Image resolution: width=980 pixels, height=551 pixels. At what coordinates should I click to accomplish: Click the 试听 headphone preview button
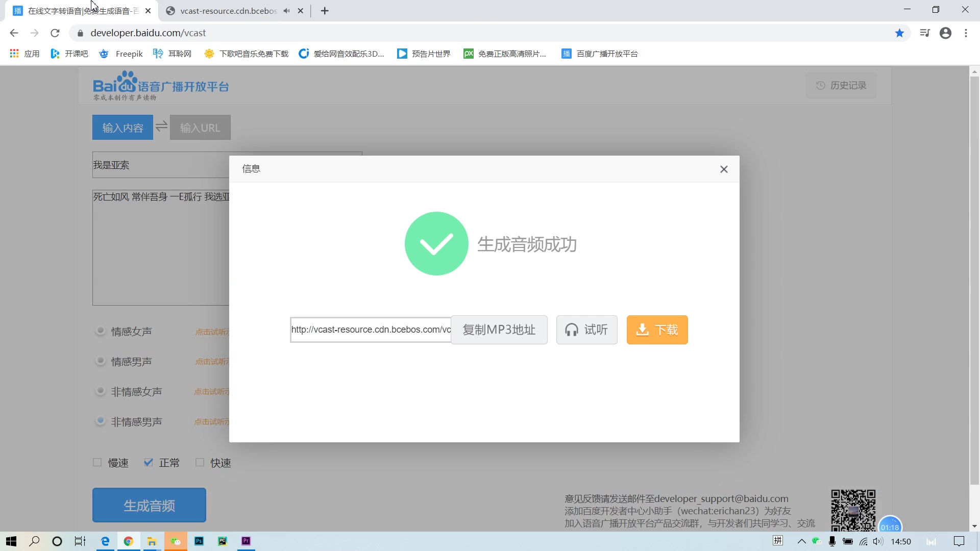point(586,330)
